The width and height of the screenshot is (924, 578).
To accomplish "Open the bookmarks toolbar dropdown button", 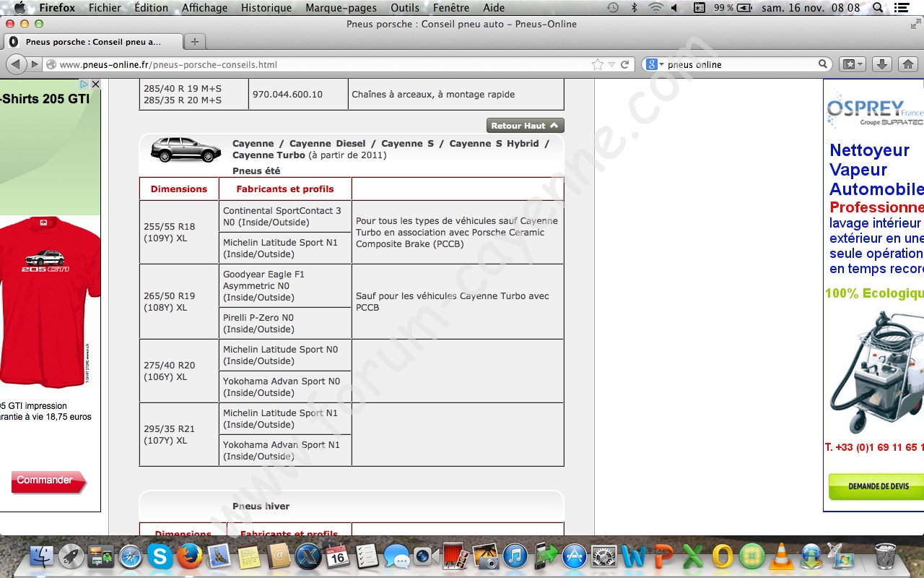I will coord(852,64).
